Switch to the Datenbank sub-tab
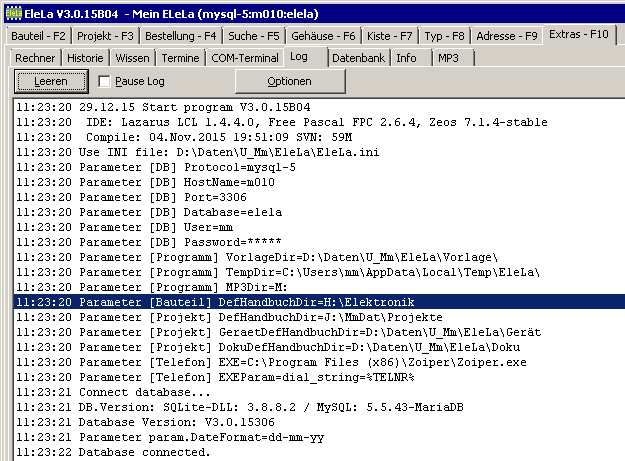The image size is (625, 461). [358, 58]
